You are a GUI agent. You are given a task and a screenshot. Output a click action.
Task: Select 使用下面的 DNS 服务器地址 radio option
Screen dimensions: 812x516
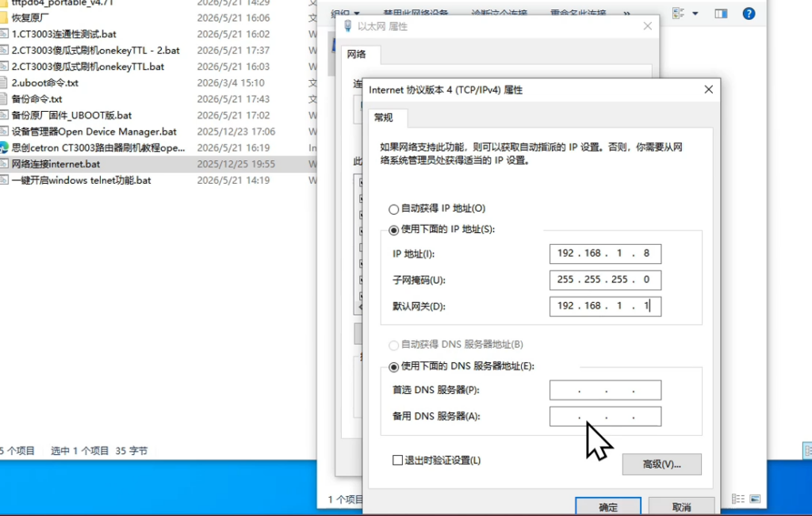click(393, 367)
